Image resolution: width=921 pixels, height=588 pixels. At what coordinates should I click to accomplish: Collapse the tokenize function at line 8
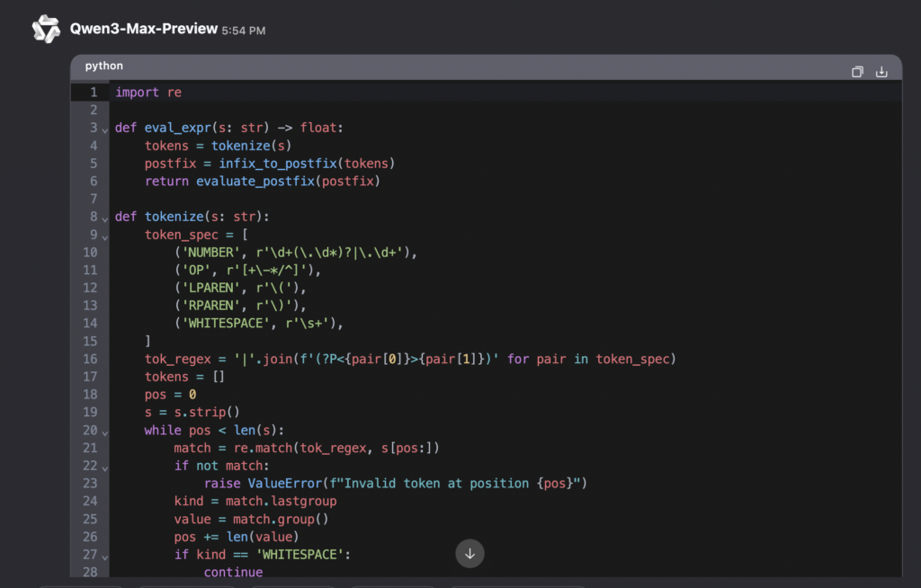[105, 218]
